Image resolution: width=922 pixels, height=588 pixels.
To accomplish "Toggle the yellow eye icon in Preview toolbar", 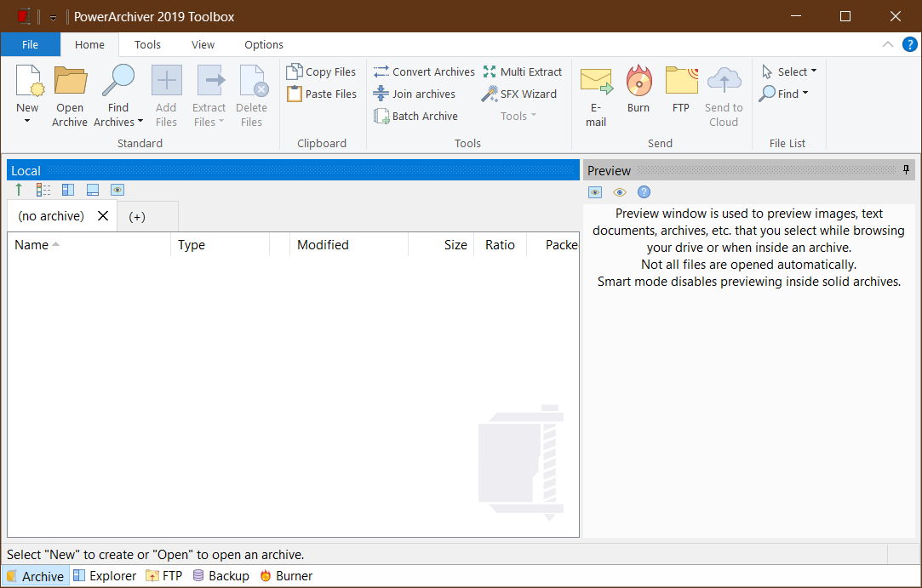I will 620,192.
